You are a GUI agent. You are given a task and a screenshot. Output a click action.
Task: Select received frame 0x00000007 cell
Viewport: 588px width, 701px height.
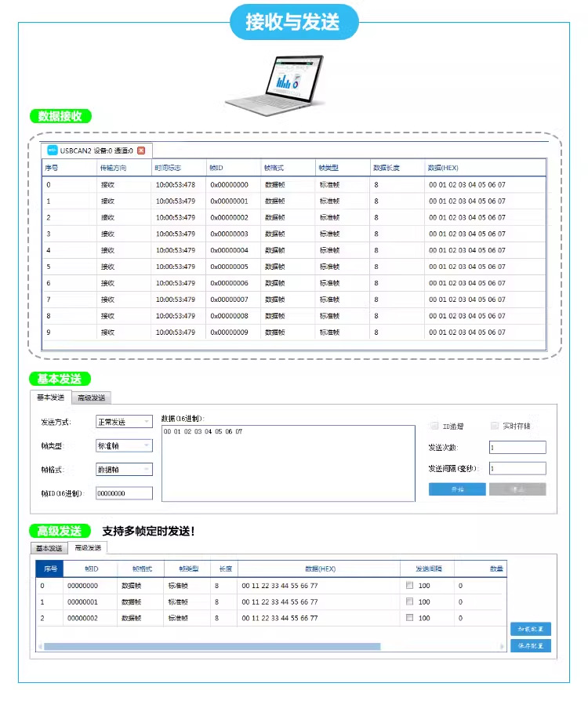tap(233, 300)
